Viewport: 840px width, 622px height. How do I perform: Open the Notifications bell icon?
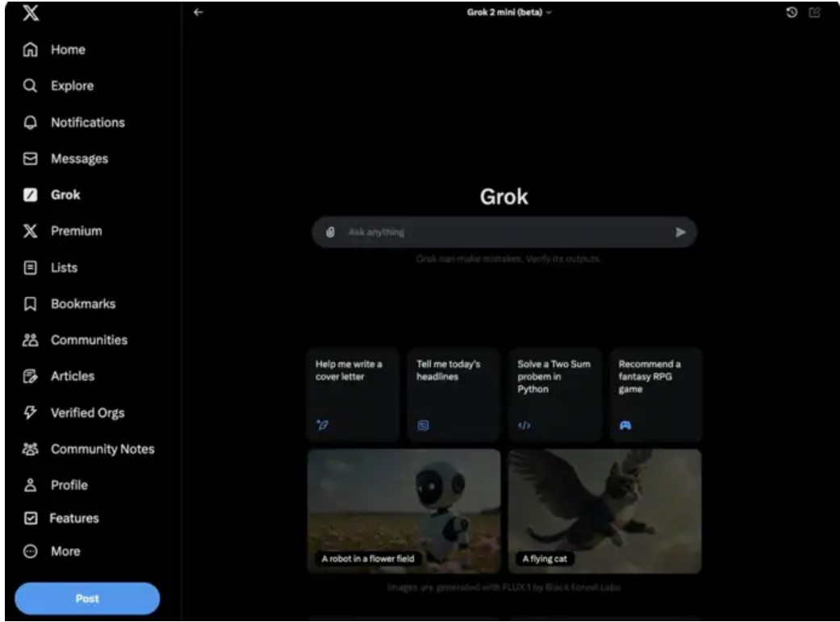(x=31, y=122)
